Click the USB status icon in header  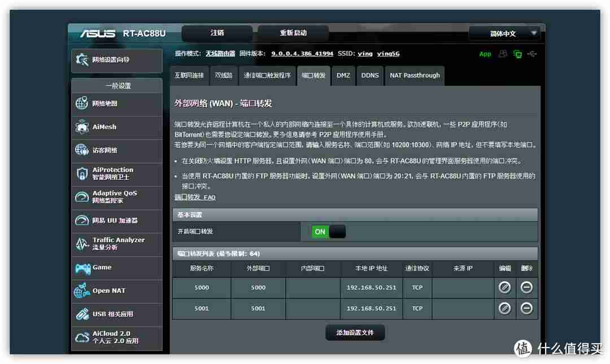532,54
